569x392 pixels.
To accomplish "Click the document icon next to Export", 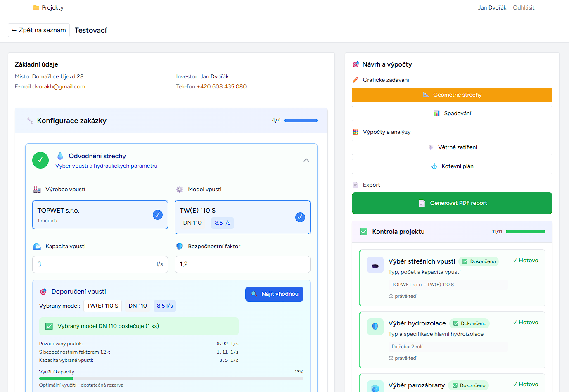I will coord(356,185).
